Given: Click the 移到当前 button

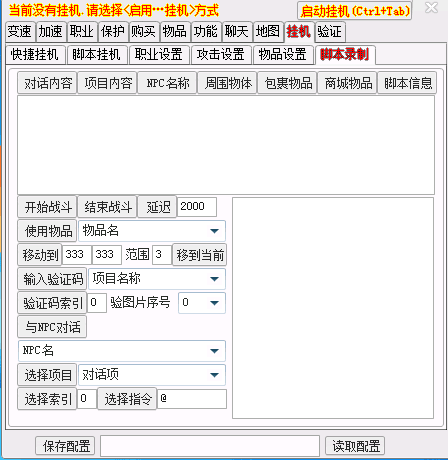Looking at the screenshot, I should pyautogui.click(x=199, y=255).
